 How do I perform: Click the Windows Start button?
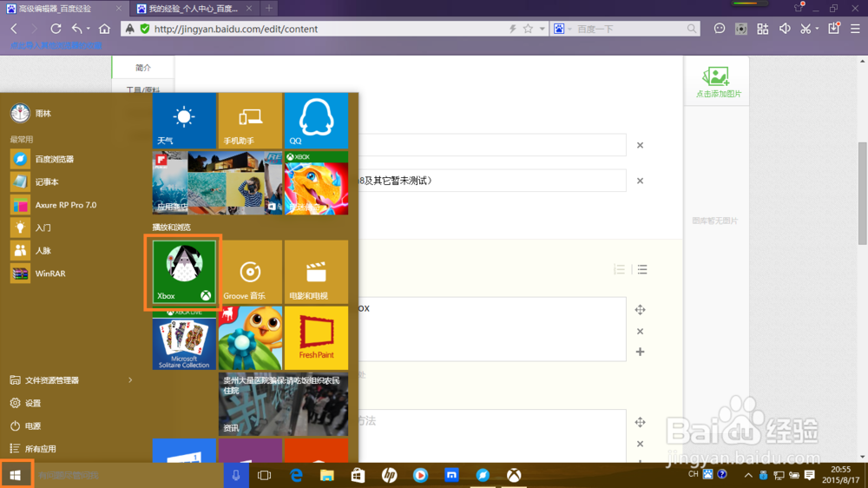(16, 475)
